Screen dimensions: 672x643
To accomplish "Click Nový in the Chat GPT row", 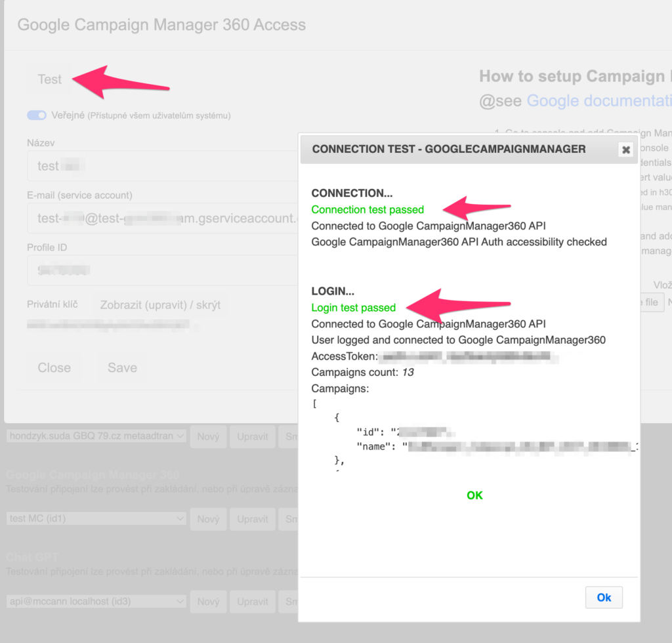I will coord(208,602).
